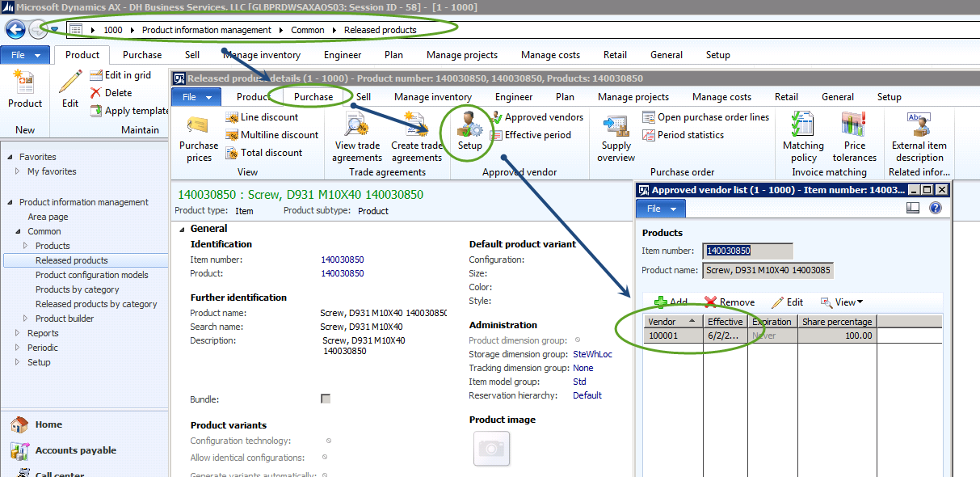The image size is (980, 477).
Task: Open Manage costs tab in details window
Action: 721,97
